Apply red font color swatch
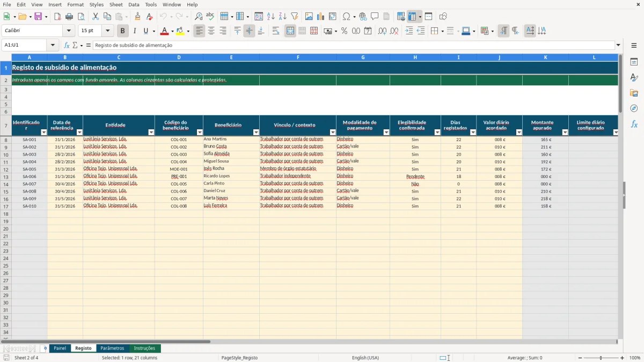 coord(165,31)
